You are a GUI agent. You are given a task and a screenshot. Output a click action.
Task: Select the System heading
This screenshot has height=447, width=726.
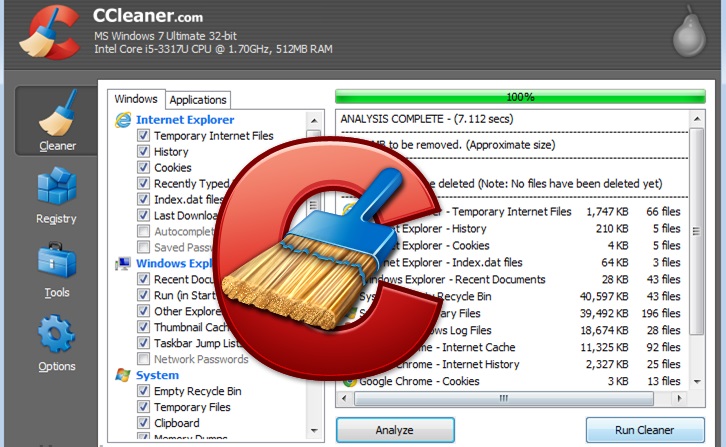click(157, 375)
